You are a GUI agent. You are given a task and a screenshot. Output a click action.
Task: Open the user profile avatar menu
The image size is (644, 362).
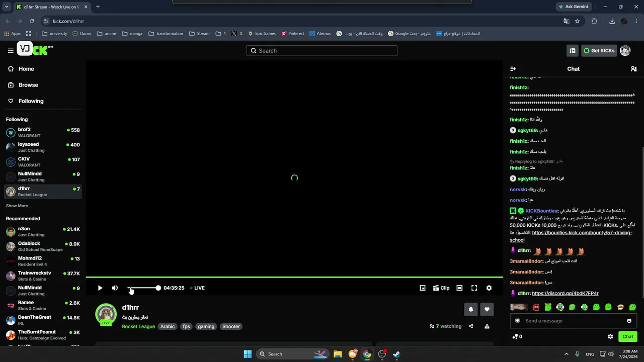point(625,51)
